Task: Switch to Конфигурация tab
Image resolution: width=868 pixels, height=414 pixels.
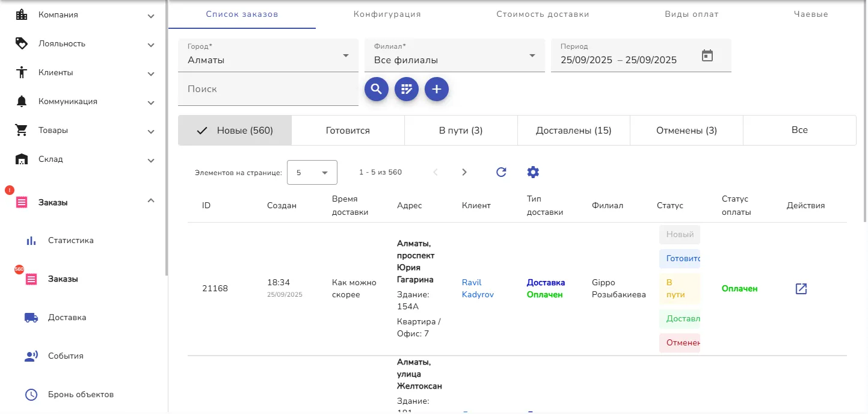Action: click(387, 14)
